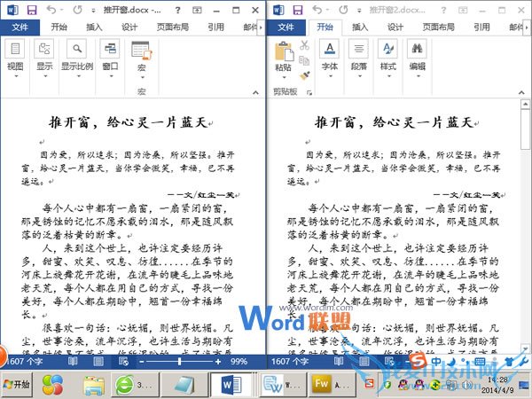The image size is (532, 399).
Task: Click the scroll up arrow in the right window
Action: click(x=525, y=104)
